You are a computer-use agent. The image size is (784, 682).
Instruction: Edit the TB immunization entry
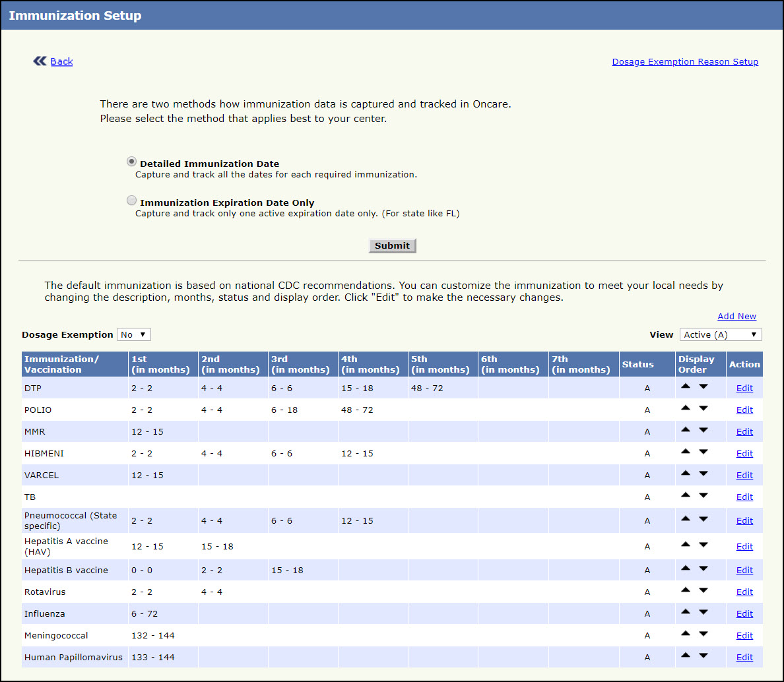point(744,497)
